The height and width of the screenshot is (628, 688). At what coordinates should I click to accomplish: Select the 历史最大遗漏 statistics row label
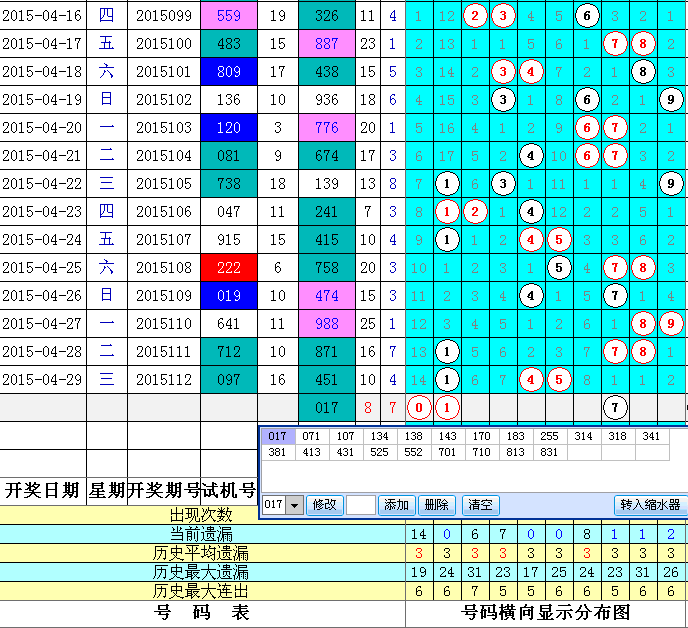(201, 572)
